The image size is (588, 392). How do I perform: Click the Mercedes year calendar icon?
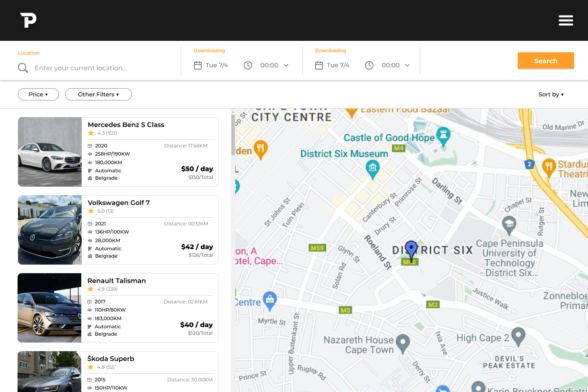(x=90, y=146)
